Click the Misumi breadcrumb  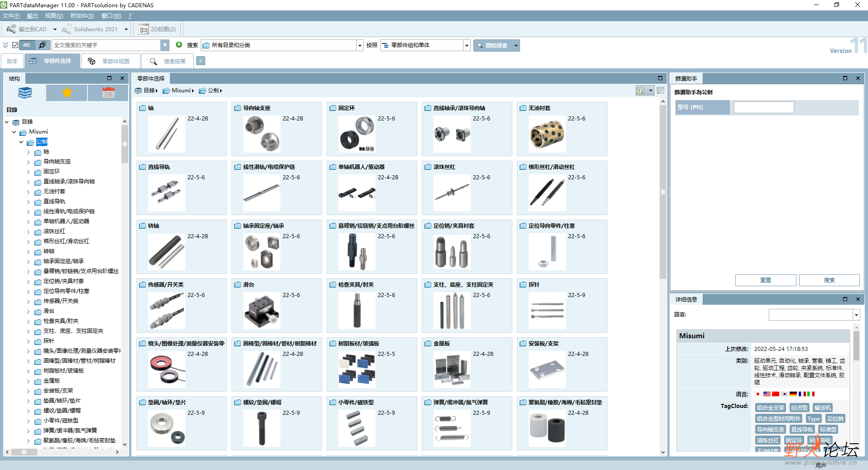181,91
